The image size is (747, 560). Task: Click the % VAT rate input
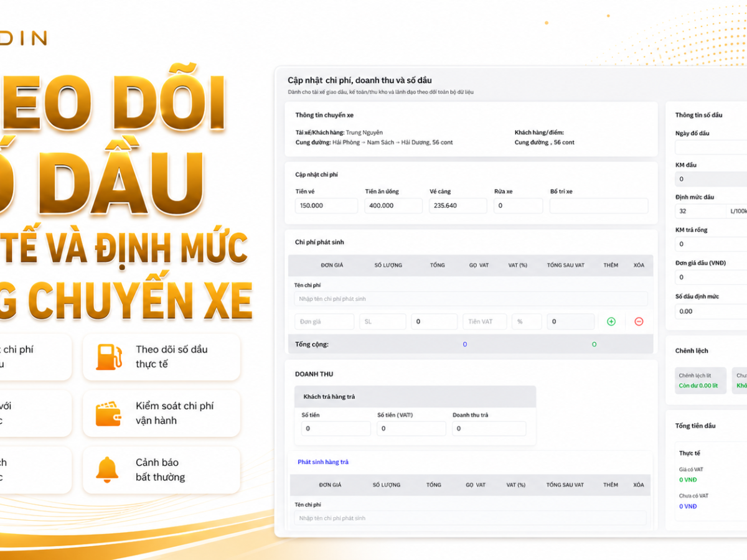point(527,322)
